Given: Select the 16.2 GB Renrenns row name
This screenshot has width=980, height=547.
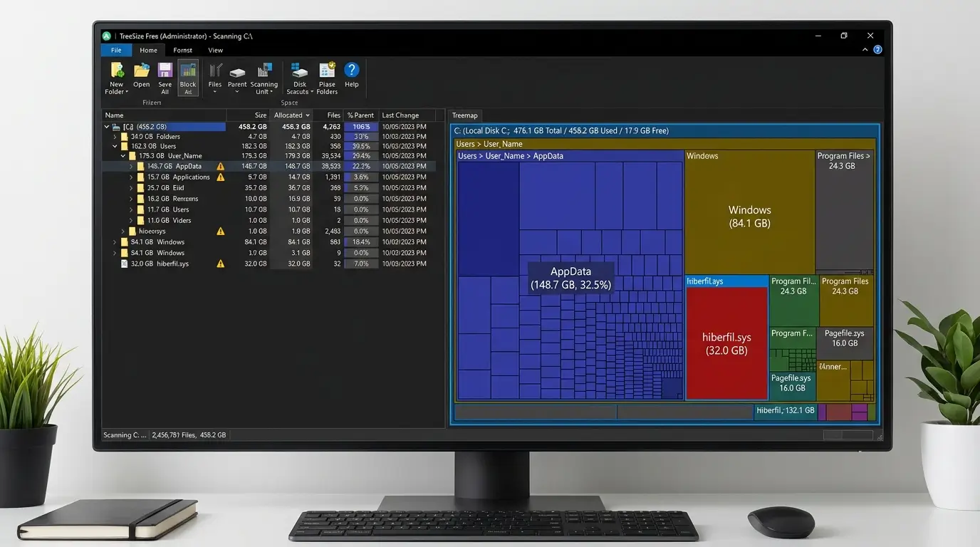Looking at the screenshot, I should (x=172, y=199).
